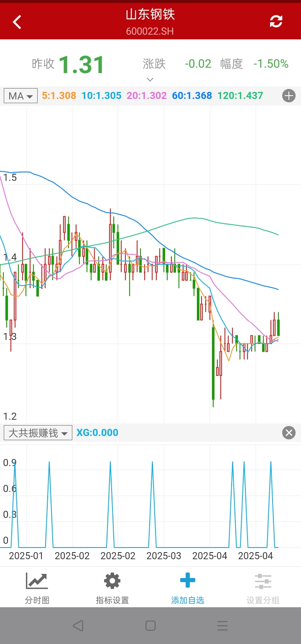Select the 5-day MA value 1.308

(x=59, y=96)
